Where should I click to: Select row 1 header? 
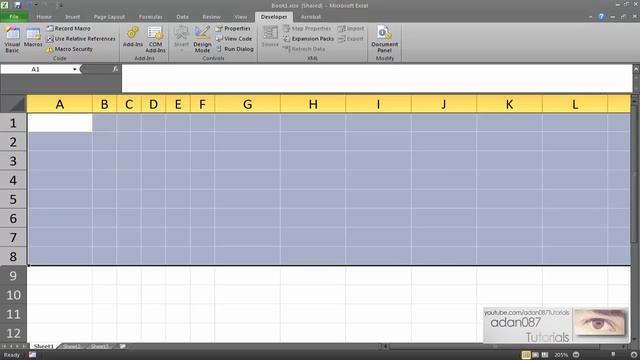(13, 123)
